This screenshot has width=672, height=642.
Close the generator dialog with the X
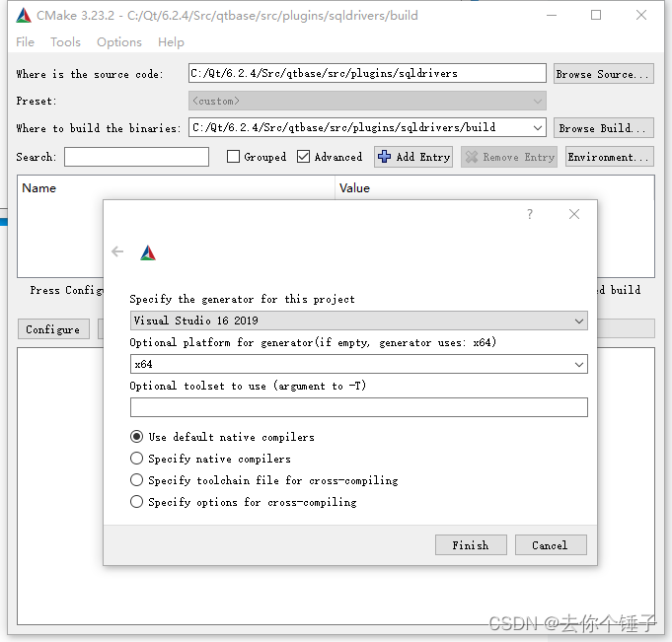click(x=574, y=214)
